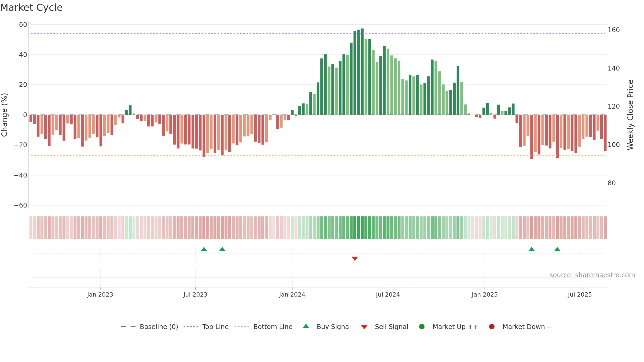
Task: Click the red Sell Signal triangle in legend
Action: pos(364,327)
